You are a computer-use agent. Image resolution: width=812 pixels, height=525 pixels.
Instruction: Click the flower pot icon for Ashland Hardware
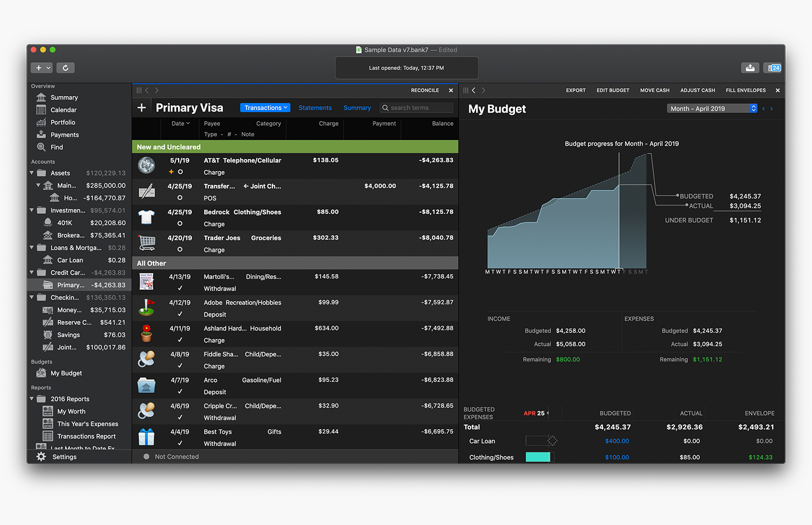147,333
